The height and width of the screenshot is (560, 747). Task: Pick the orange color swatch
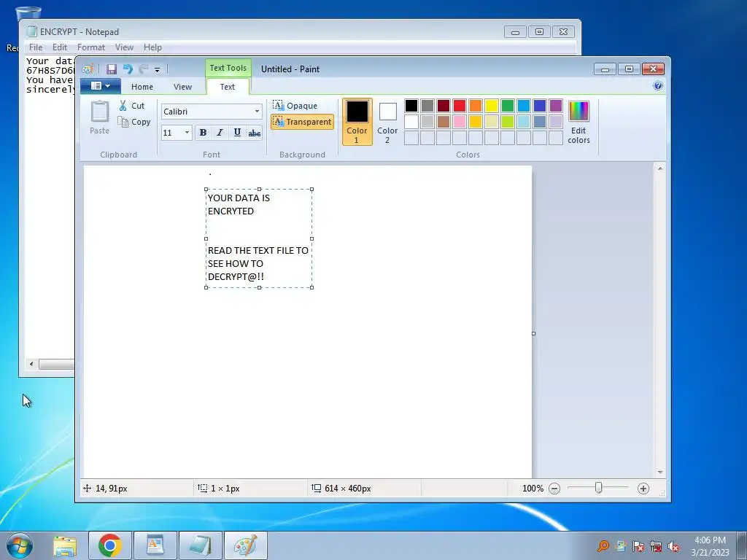coord(476,106)
